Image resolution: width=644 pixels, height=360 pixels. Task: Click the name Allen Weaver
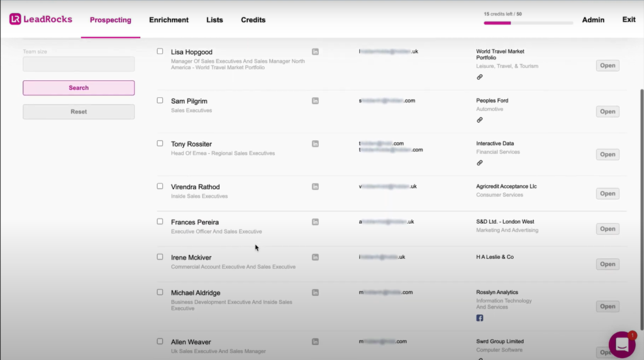(191, 342)
